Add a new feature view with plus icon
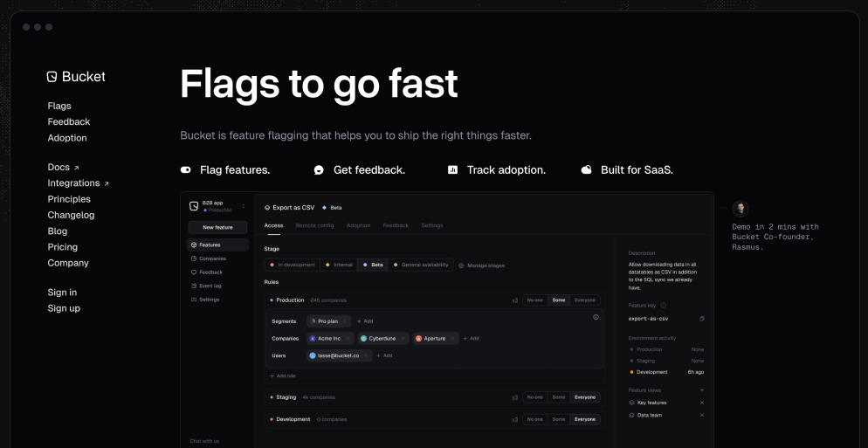Screen dimensions: 868x448 (701, 390)
